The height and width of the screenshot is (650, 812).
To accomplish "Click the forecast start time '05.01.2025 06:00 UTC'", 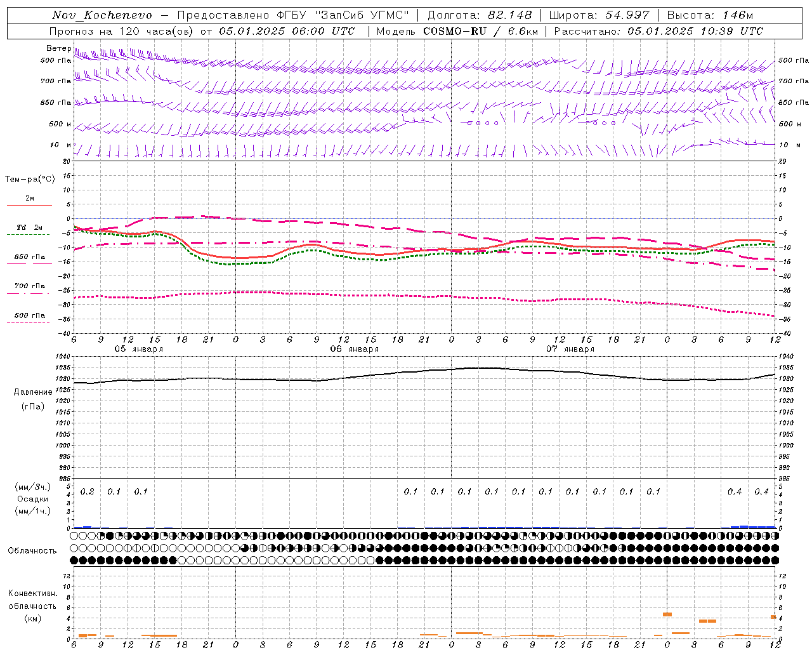I will click(x=287, y=31).
